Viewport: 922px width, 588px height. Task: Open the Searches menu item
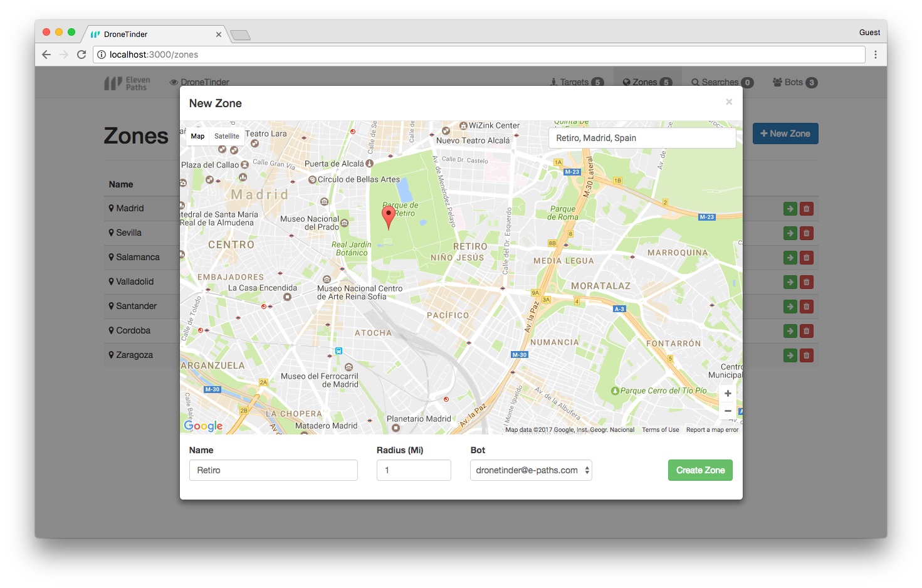(722, 82)
